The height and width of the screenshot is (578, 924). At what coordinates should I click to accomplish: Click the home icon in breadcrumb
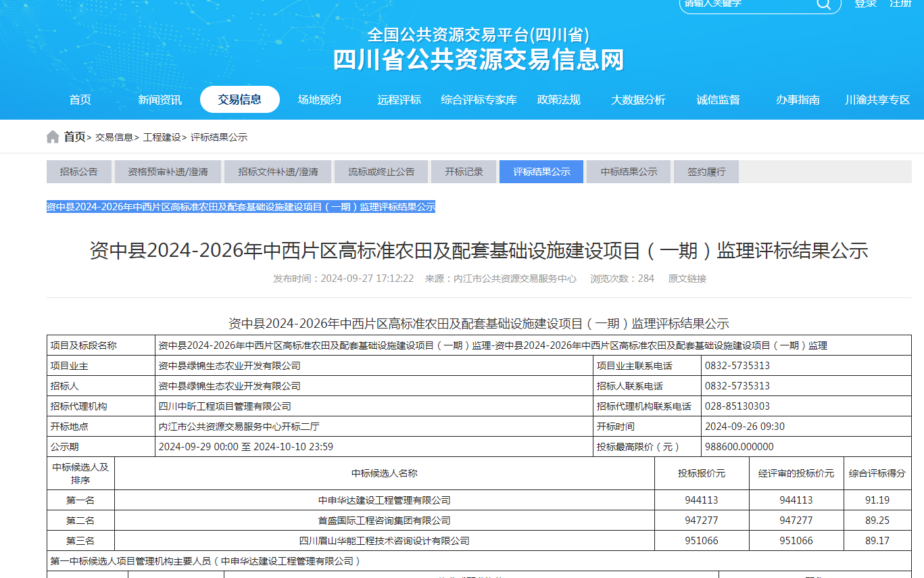click(x=53, y=137)
